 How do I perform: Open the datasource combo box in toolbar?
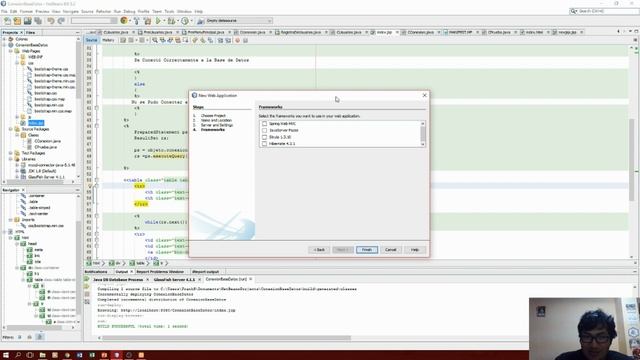pyautogui.click(x=239, y=20)
